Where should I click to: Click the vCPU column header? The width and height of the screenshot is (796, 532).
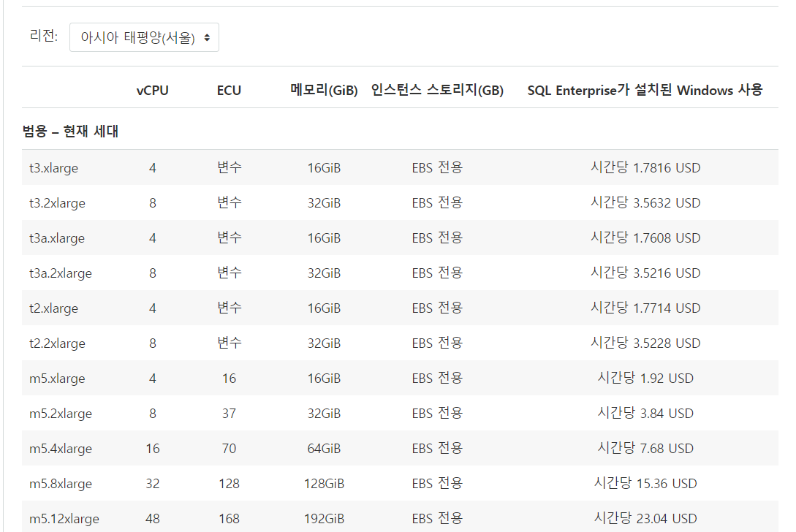(152, 91)
